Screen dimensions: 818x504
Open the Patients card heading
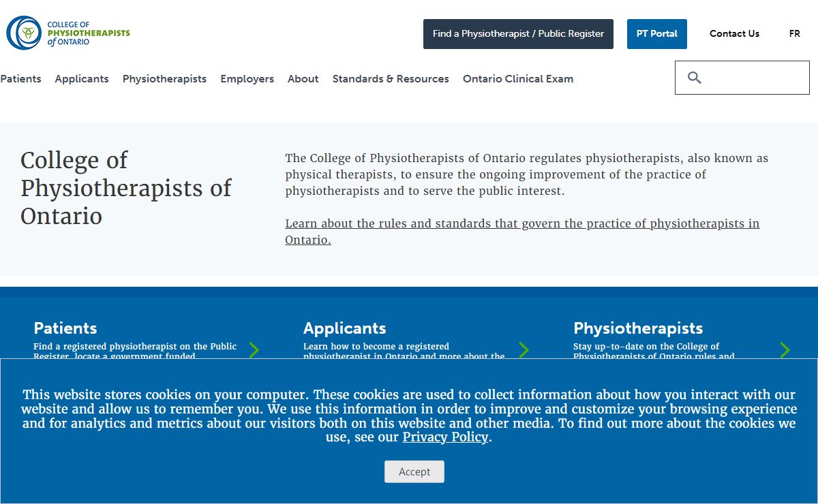coord(65,328)
